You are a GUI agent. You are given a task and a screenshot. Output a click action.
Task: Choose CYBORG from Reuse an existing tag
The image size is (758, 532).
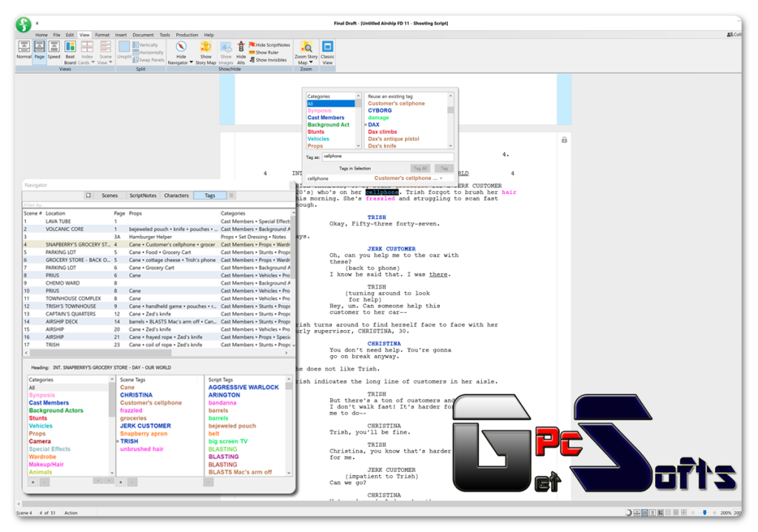tap(380, 111)
